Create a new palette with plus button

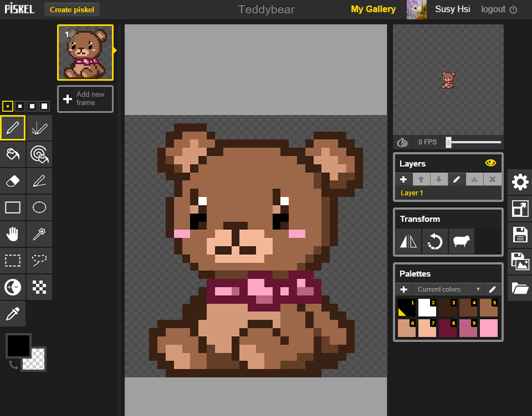click(404, 289)
